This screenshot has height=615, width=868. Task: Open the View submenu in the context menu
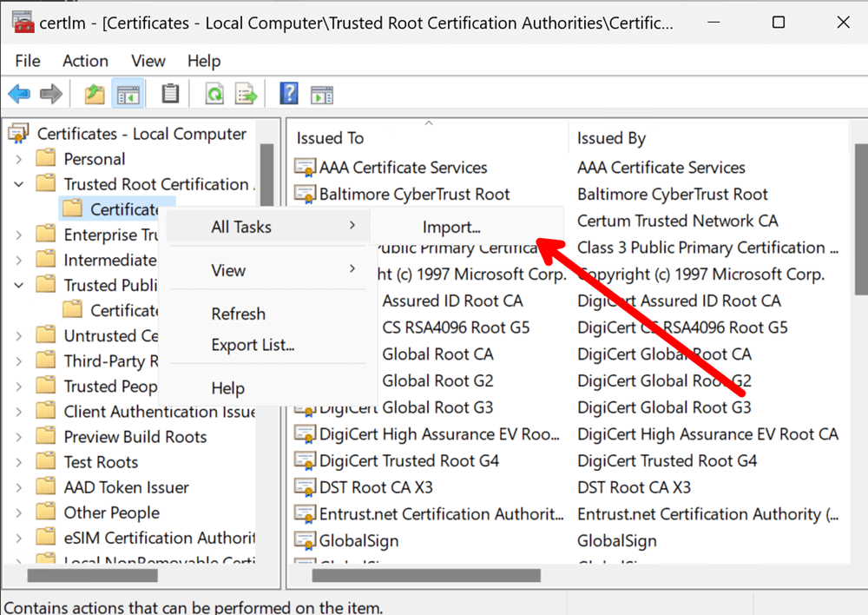tap(268, 270)
